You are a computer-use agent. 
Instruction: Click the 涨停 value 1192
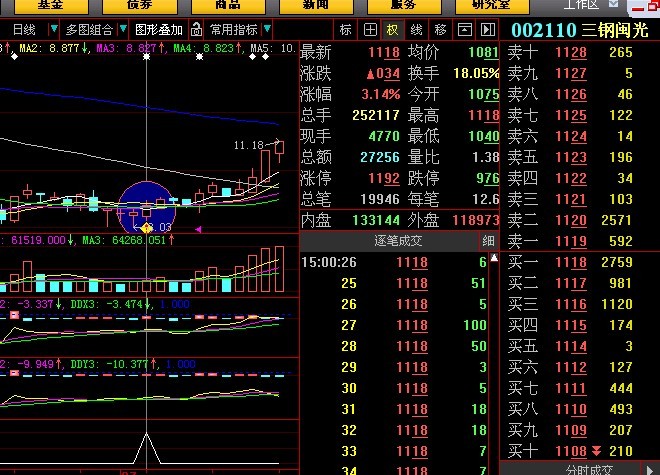(x=384, y=178)
